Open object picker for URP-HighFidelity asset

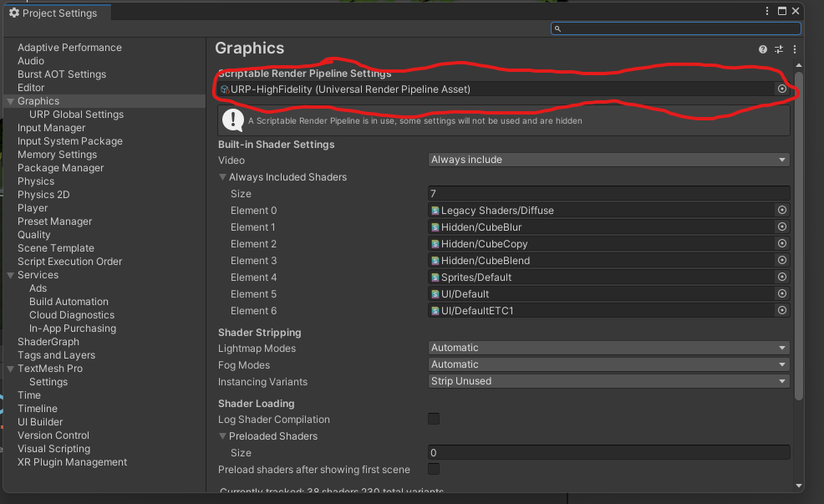[x=781, y=88]
